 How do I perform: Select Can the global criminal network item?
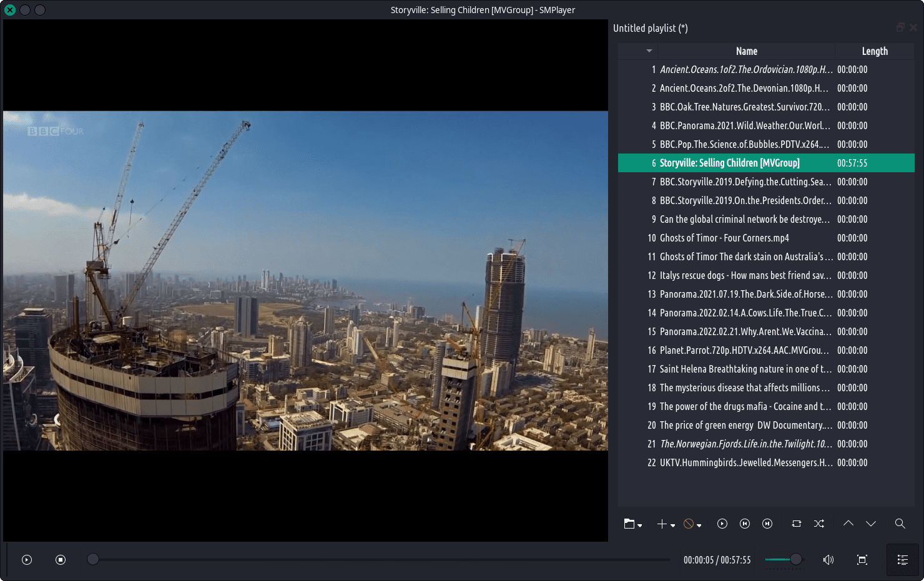tap(766, 219)
